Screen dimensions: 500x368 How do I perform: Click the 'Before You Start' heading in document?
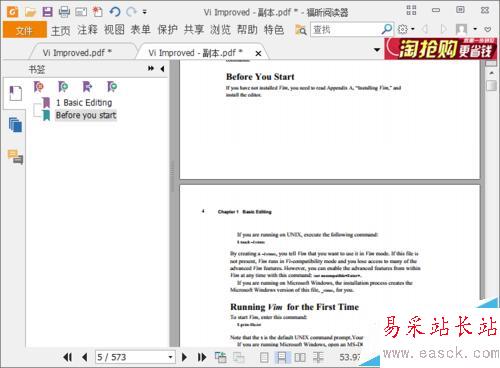point(260,77)
